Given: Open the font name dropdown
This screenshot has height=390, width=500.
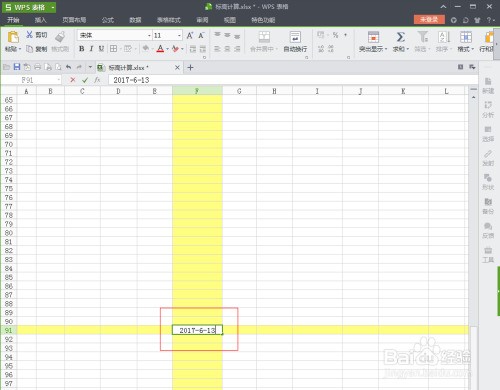Looking at the screenshot, I should pyautogui.click(x=149, y=35).
